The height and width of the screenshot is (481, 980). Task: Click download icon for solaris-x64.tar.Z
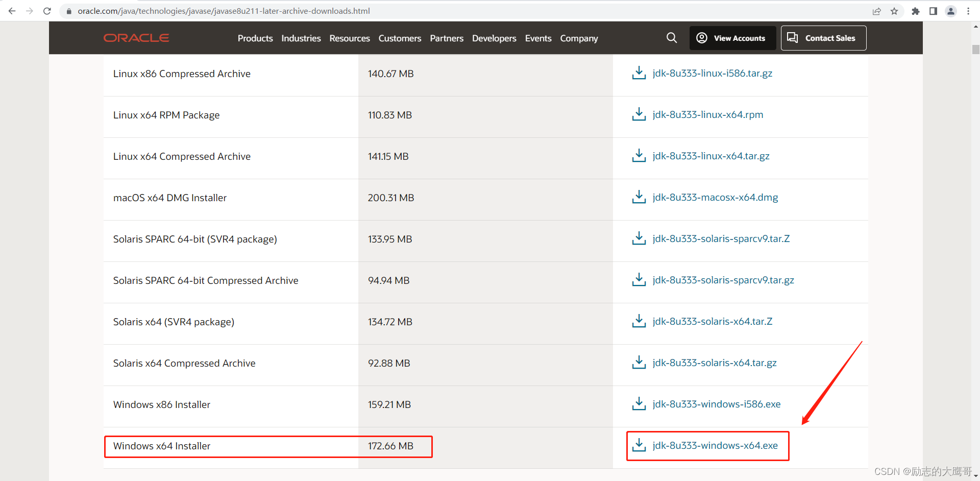click(x=639, y=321)
